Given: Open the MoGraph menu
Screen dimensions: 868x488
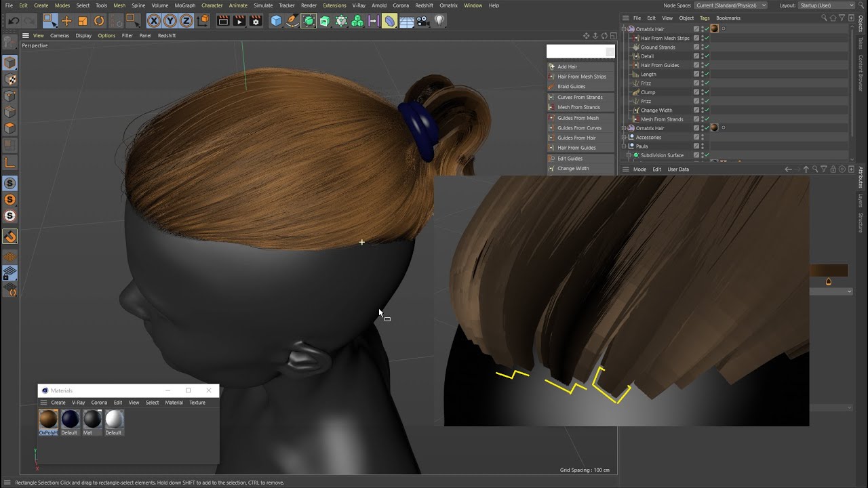Looking at the screenshot, I should (184, 5).
